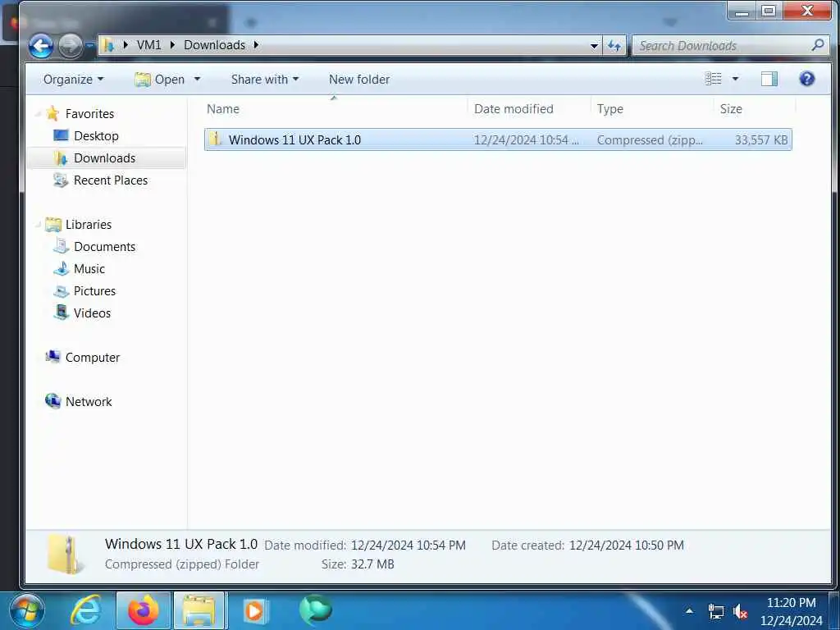The height and width of the screenshot is (630, 840).
Task: Open the Documents library
Action: coord(104,247)
